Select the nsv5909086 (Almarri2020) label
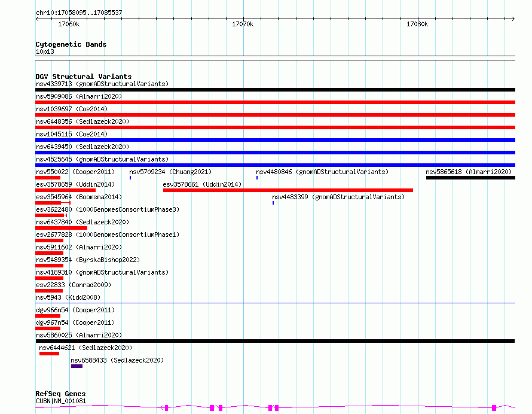Viewport: 532px width, 414px height. click(79, 96)
